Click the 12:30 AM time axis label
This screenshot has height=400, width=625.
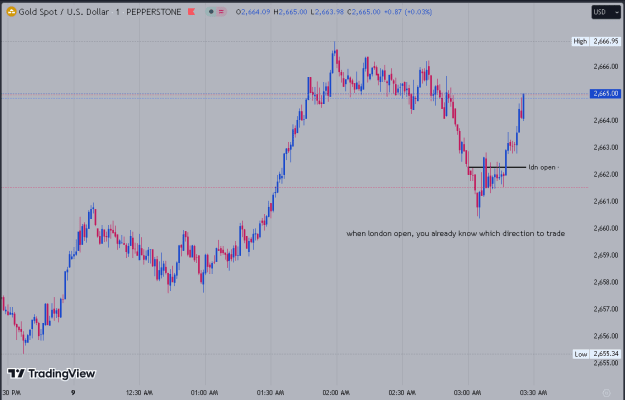[139, 393]
